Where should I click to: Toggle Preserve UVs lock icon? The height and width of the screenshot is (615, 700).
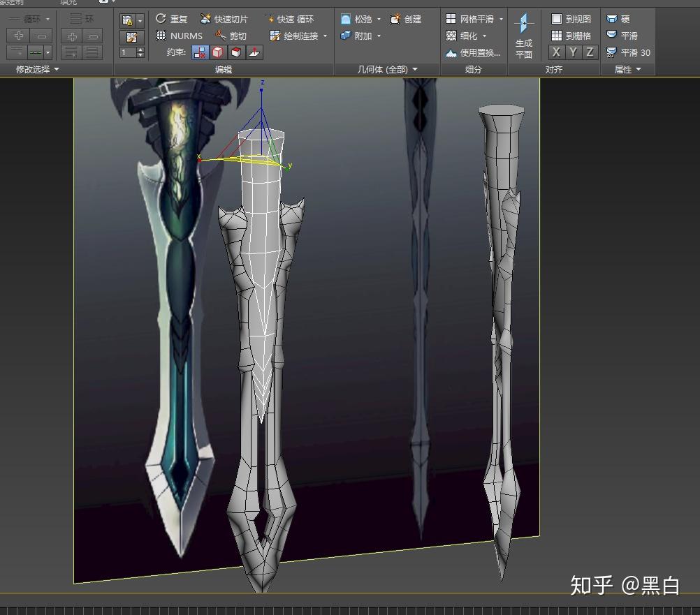point(127,20)
